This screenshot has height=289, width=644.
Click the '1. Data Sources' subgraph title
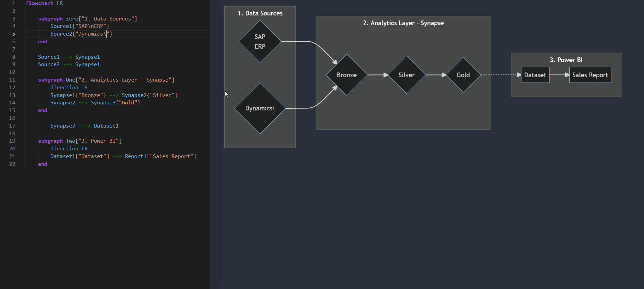(x=260, y=13)
